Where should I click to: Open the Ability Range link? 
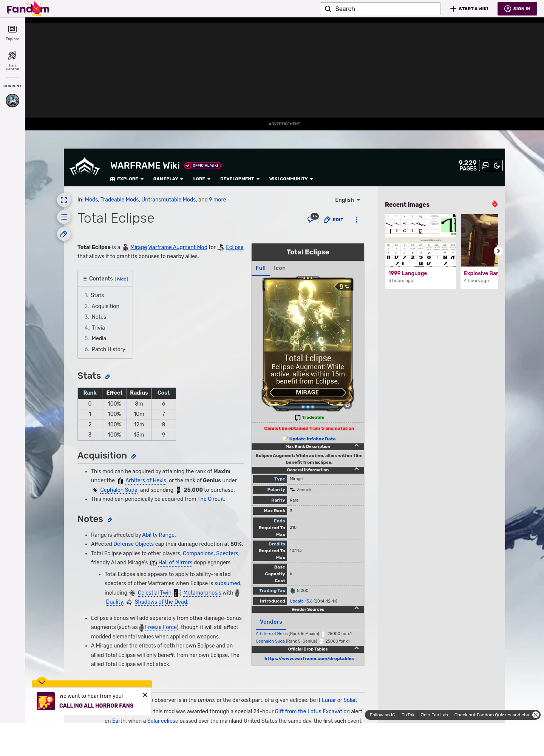tap(158, 535)
